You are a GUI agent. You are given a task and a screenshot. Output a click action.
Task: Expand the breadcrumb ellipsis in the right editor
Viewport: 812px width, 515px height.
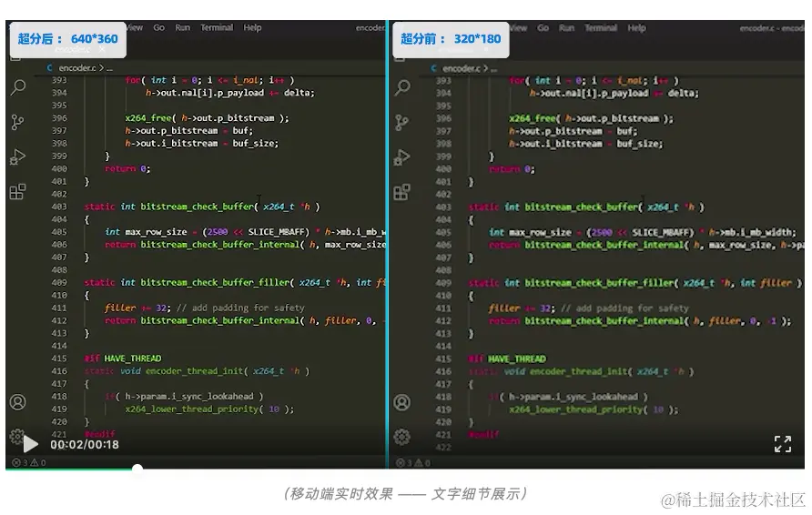[493, 69]
